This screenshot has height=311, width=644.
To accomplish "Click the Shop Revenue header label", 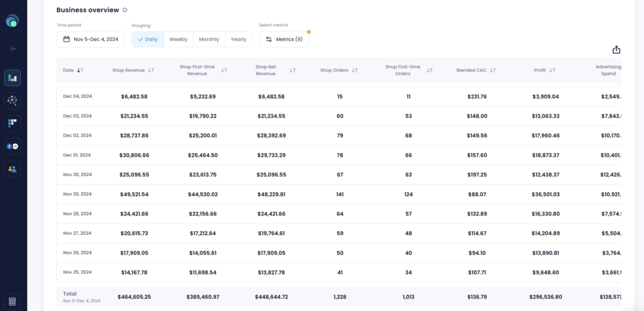I will (128, 70).
